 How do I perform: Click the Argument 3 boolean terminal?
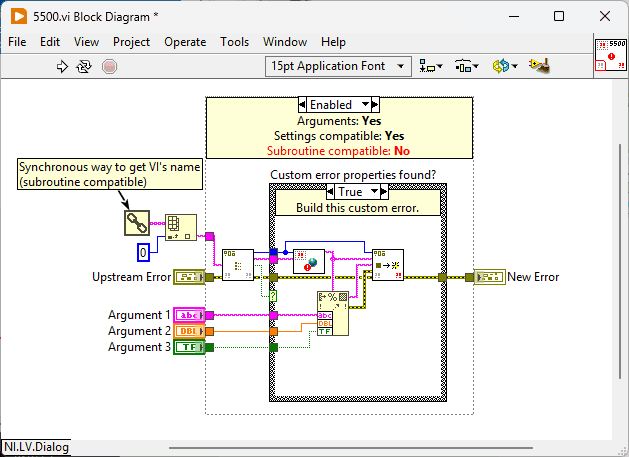(189, 347)
